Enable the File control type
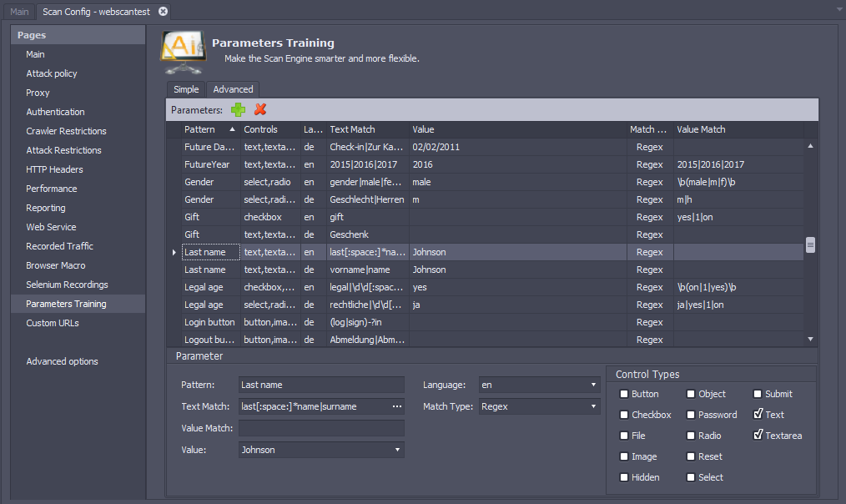This screenshot has width=846, height=504. [x=624, y=436]
